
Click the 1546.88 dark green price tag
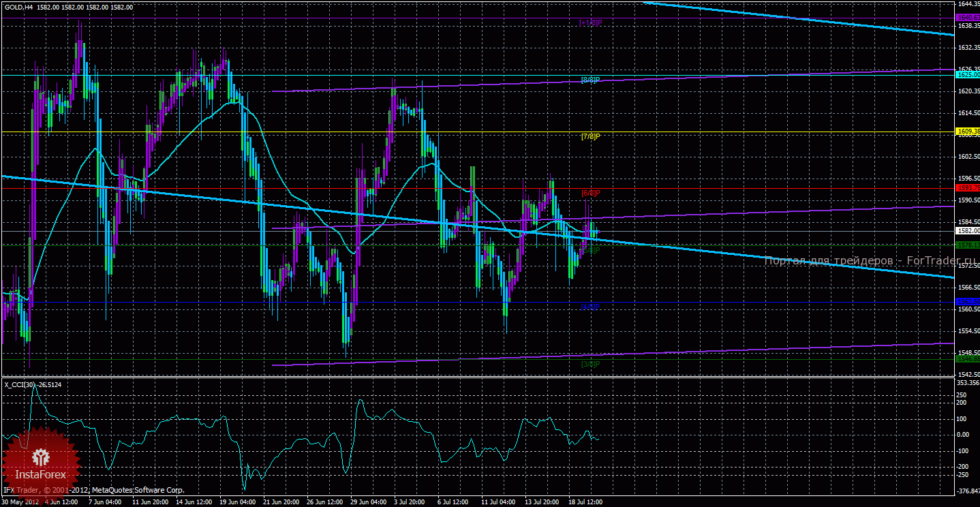coord(968,358)
